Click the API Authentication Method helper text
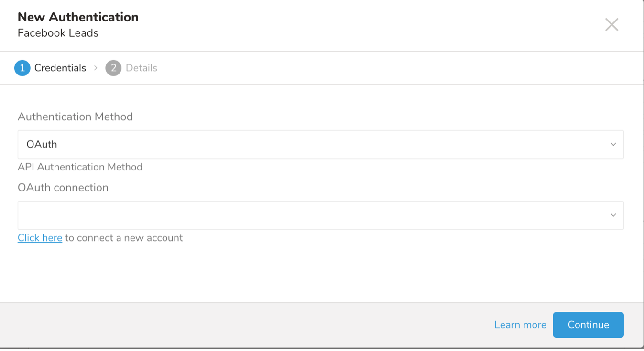Screen dimensions: 644x351 click(80, 167)
